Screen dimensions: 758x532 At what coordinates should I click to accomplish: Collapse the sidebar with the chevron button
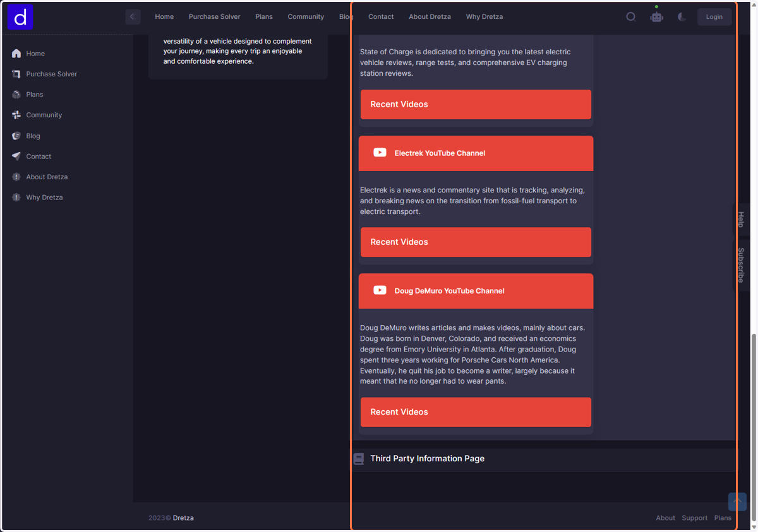133,17
